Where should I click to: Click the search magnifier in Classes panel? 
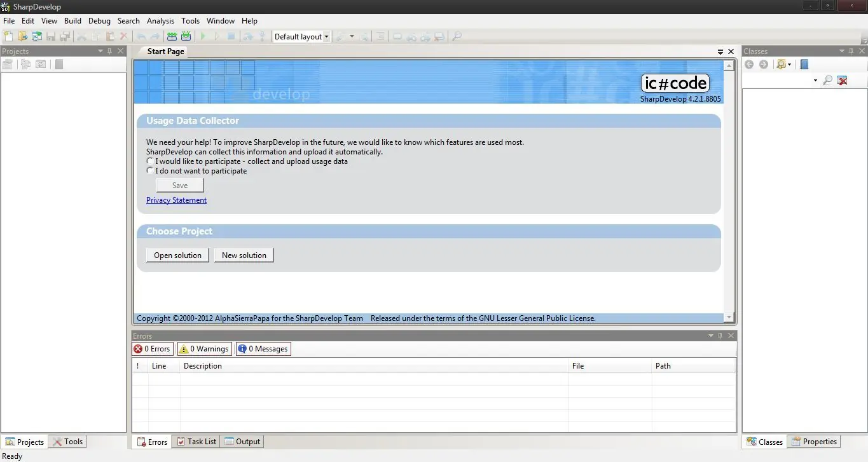(827, 80)
